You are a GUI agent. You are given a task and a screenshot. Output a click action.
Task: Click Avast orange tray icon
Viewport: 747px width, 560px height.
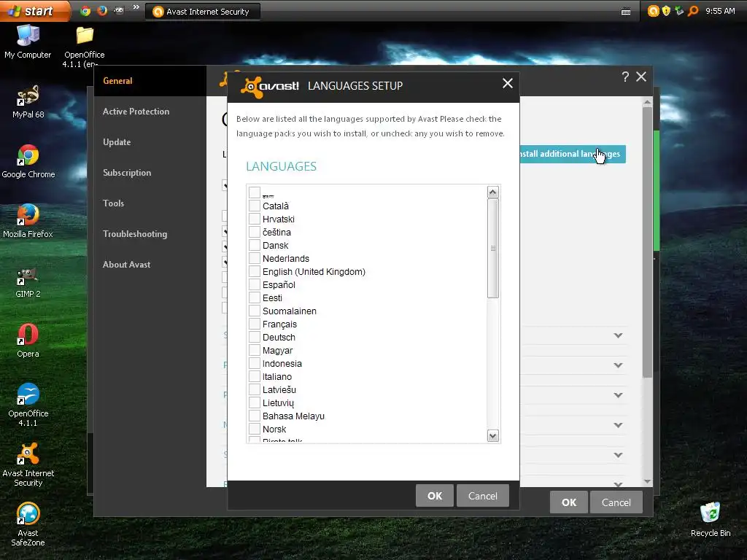(x=653, y=11)
